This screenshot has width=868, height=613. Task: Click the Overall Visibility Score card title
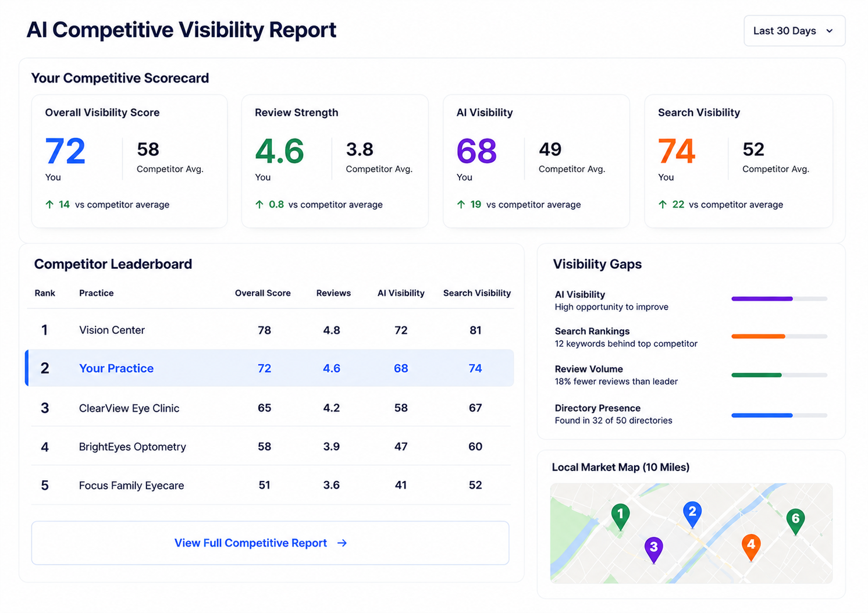tap(102, 113)
